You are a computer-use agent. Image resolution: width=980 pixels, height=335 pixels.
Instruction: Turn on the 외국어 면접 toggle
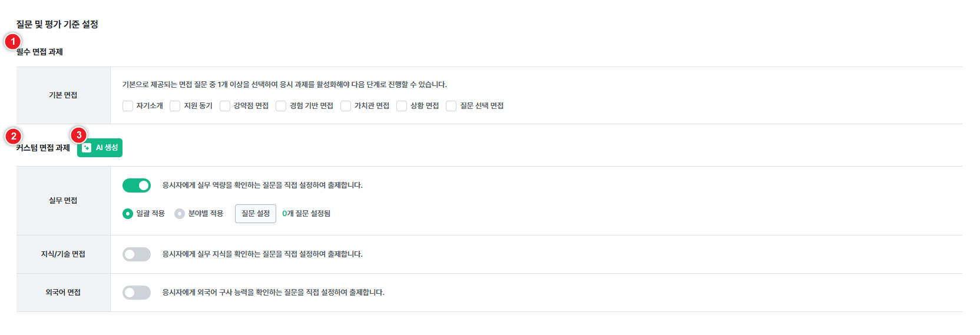137,293
